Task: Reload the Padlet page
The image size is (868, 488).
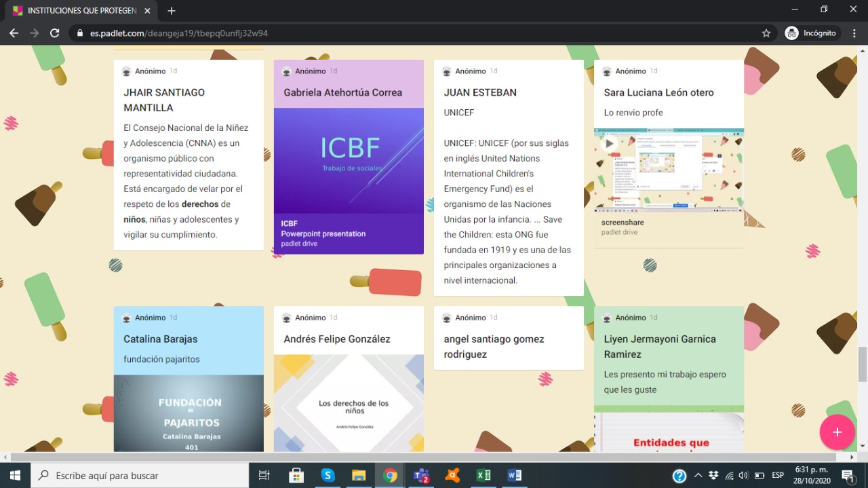Action: [55, 32]
